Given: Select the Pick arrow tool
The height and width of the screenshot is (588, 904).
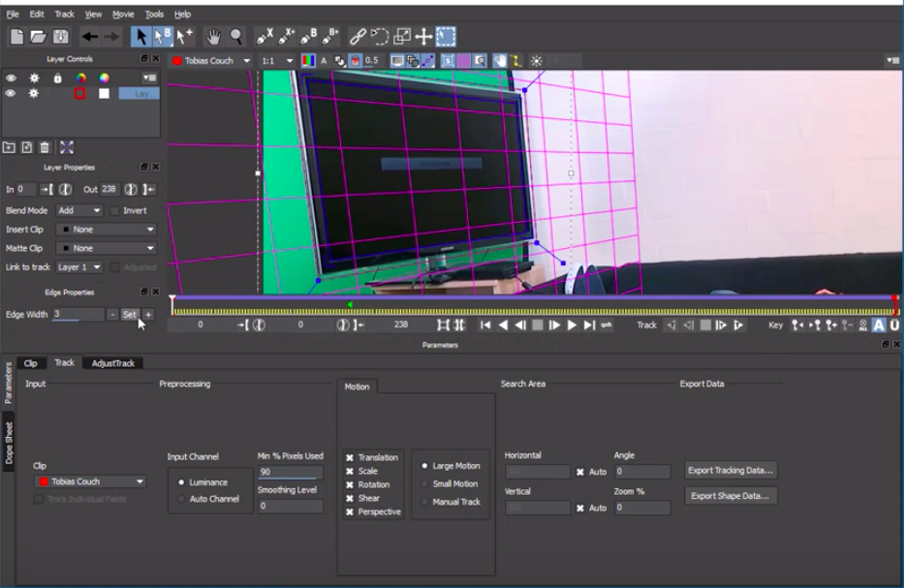Looking at the screenshot, I should 140,37.
